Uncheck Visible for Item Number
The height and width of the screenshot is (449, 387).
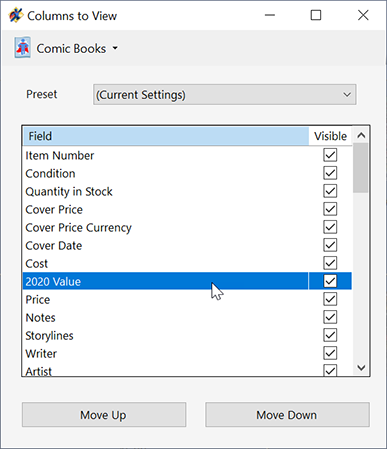tap(330, 155)
